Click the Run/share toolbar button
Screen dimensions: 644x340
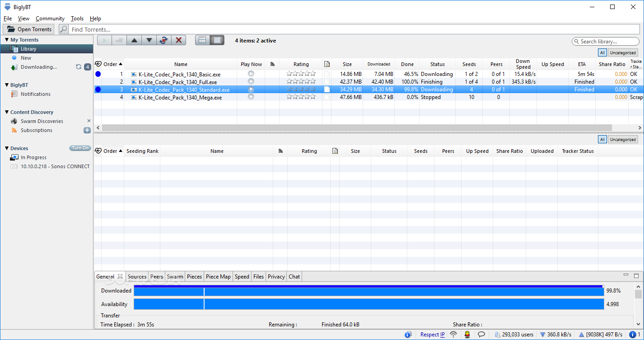[119, 40]
